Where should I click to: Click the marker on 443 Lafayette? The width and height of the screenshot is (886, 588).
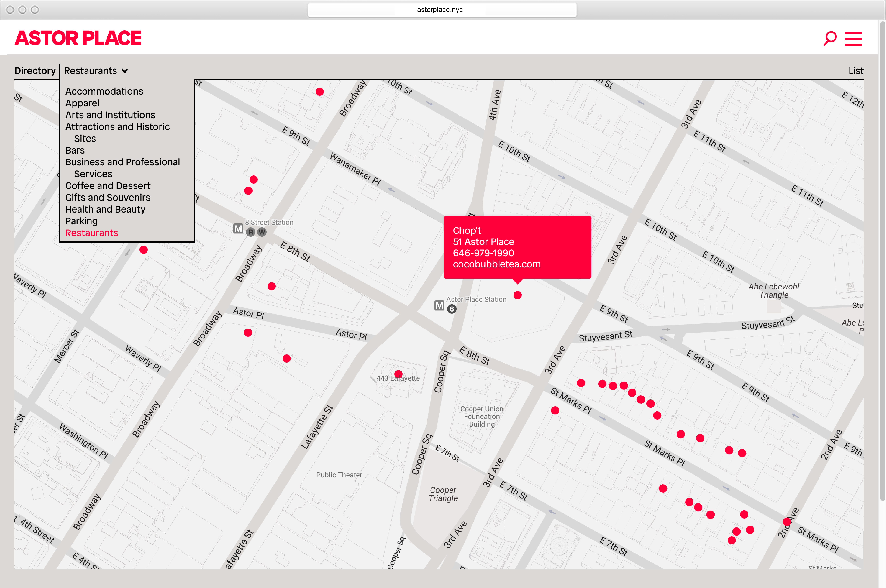398,374
